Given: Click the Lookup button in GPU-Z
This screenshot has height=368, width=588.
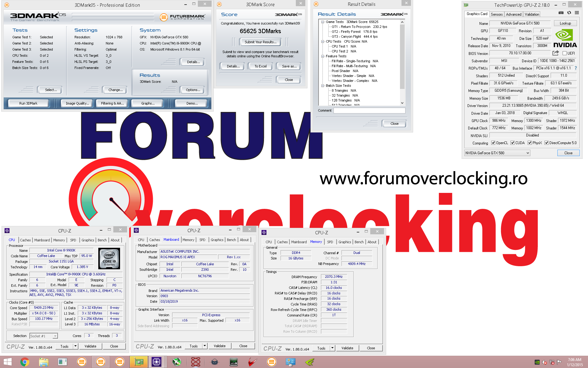Looking at the screenshot, I should tap(565, 23).
